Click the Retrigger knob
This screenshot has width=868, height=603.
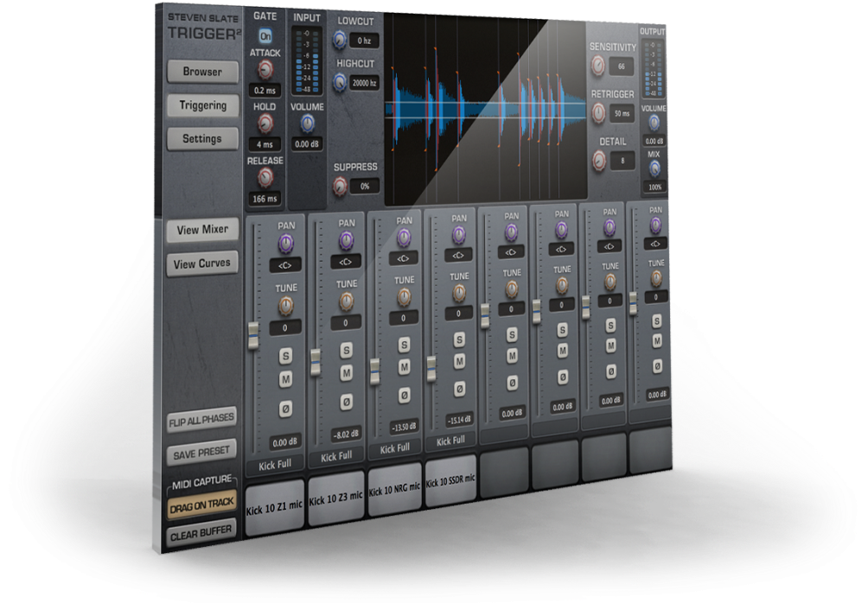pyautogui.click(x=598, y=113)
